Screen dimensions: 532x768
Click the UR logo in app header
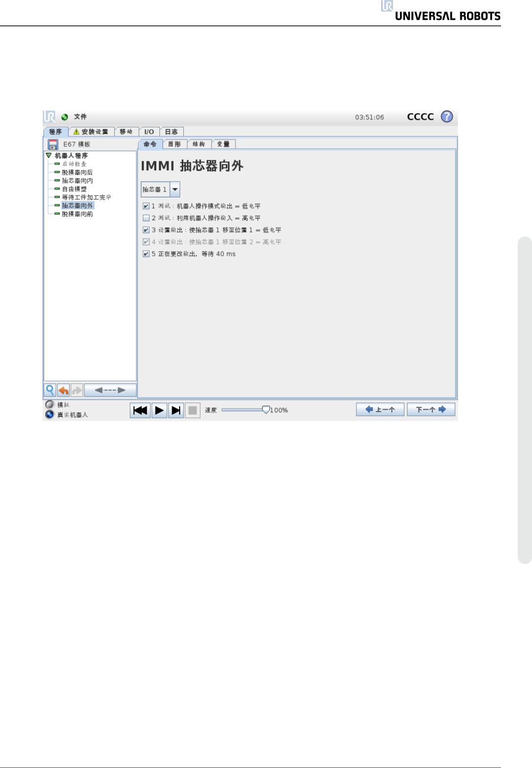coord(49,117)
